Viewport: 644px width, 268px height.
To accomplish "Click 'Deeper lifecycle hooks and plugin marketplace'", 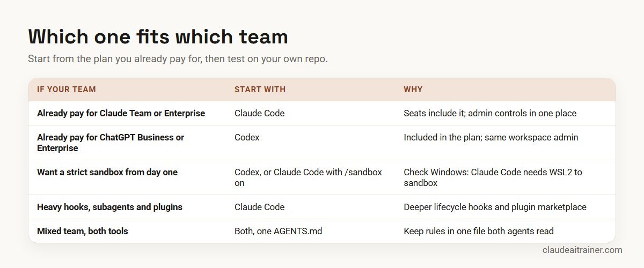I will tap(495, 207).
